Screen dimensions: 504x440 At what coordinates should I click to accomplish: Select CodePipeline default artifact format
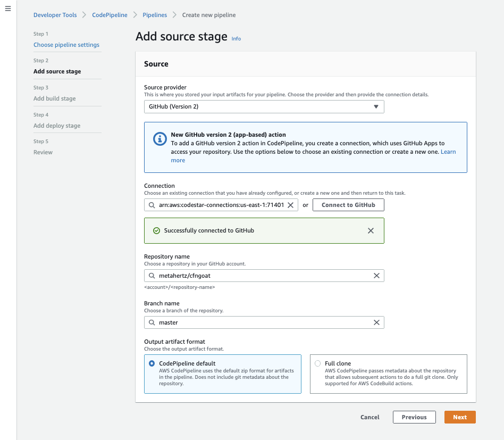pos(152,363)
